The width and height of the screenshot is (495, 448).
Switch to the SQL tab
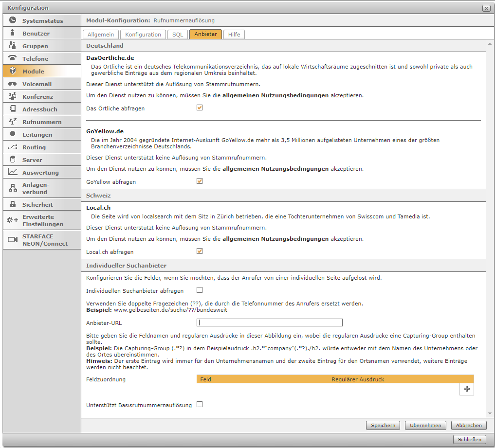click(178, 35)
